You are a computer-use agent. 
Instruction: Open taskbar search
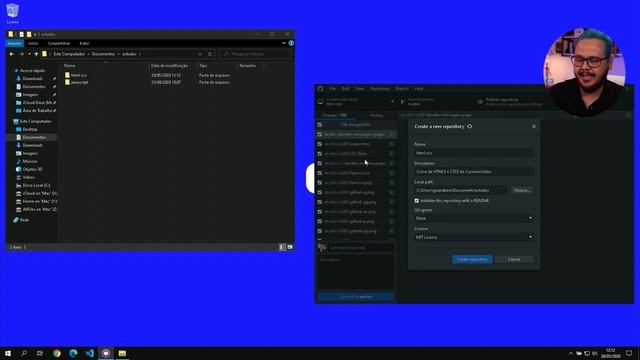24,353
